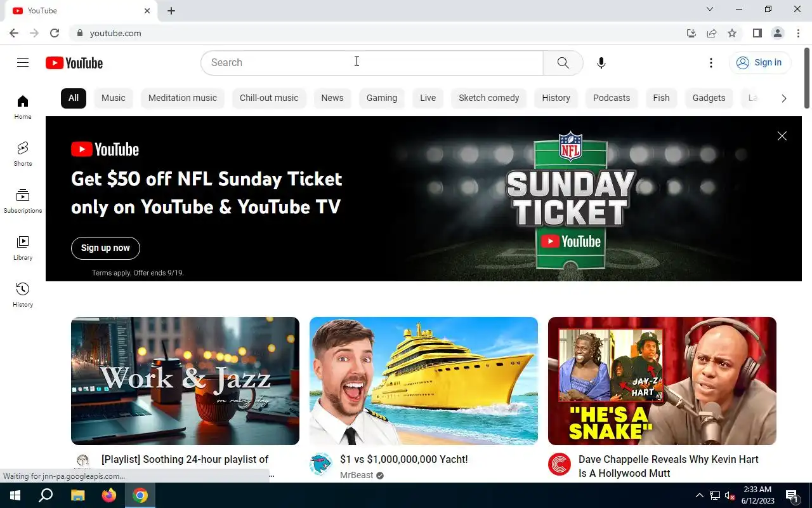Open the notification center icon

[x=792, y=495]
